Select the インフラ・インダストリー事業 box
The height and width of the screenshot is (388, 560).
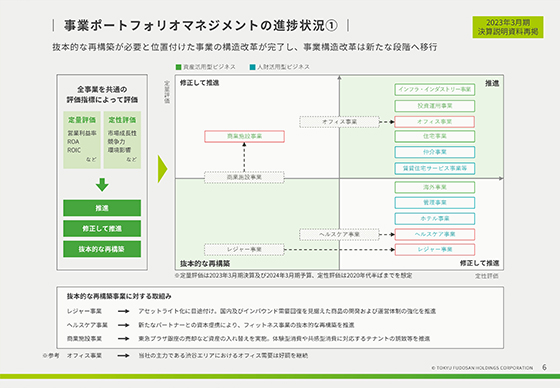(435, 89)
